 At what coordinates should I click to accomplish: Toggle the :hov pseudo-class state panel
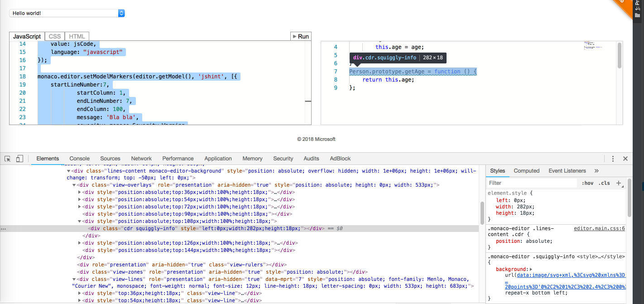coord(588,183)
